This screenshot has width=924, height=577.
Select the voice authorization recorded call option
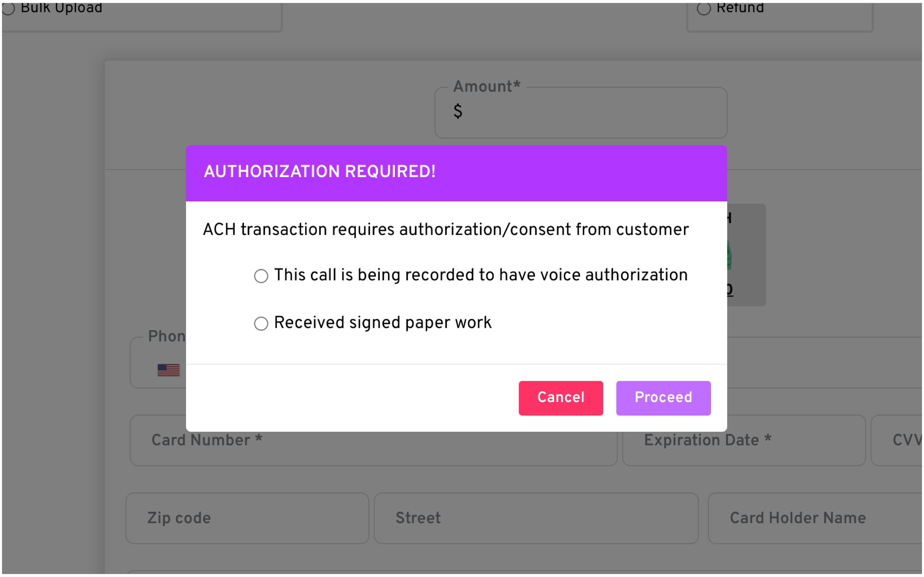pos(261,276)
